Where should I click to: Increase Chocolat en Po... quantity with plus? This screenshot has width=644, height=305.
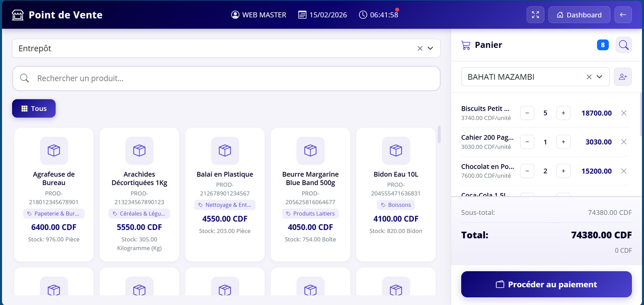563,171
